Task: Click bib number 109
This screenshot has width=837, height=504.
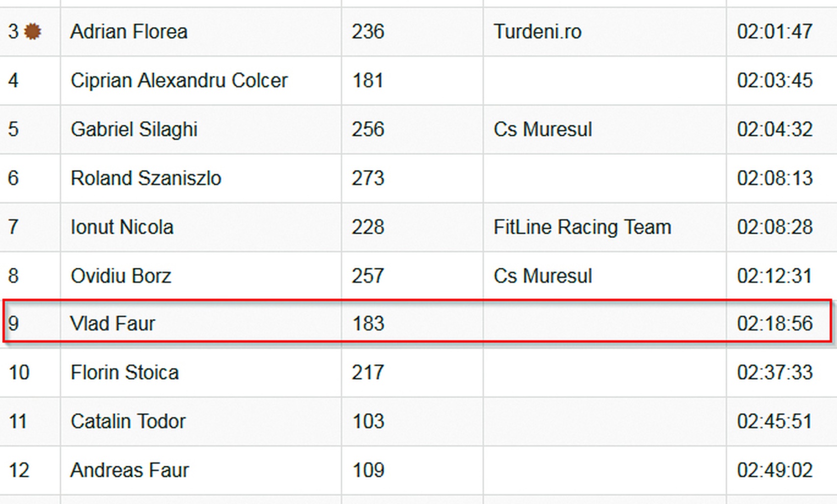Action: point(368,471)
